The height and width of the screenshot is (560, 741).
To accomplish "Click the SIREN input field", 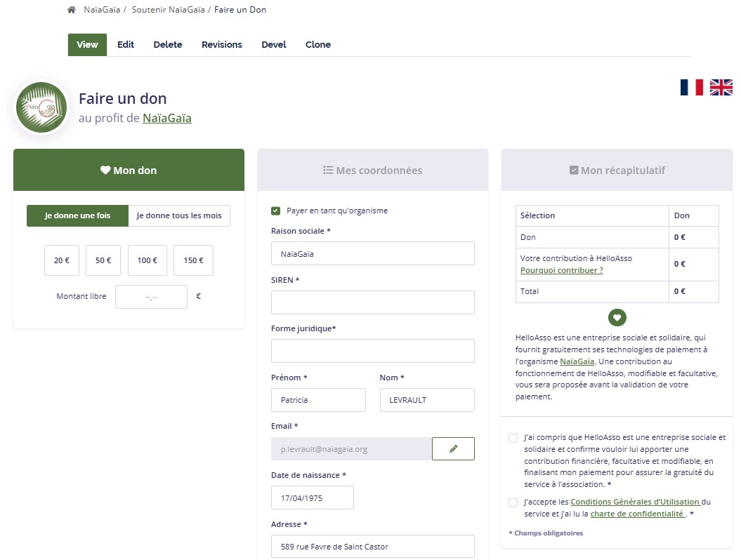I will click(373, 302).
